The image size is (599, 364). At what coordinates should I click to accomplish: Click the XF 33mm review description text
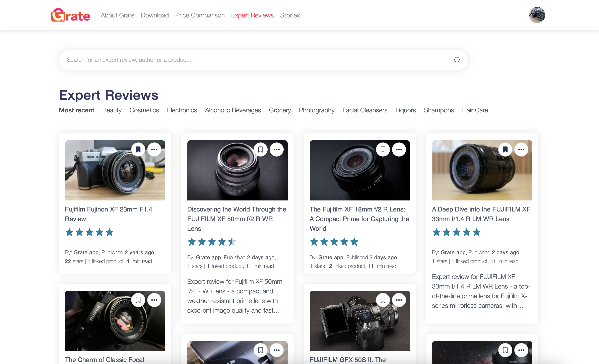pos(481,291)
